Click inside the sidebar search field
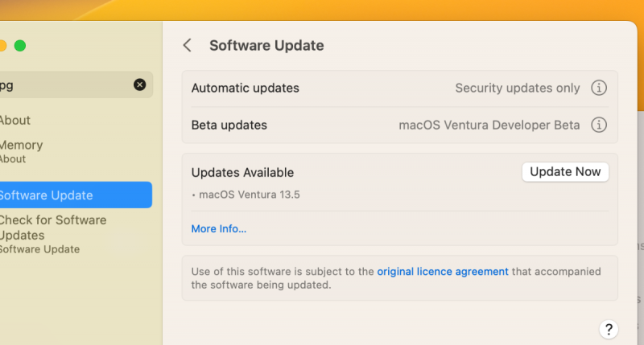644x345 pixels. click(64, 84)
